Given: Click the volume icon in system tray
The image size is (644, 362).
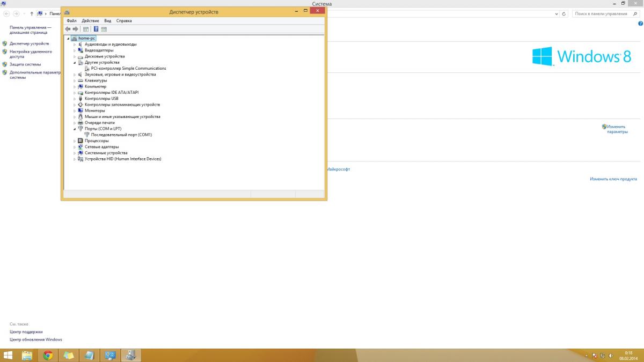Looking at the screenshot, I should [x=611, y=355].
